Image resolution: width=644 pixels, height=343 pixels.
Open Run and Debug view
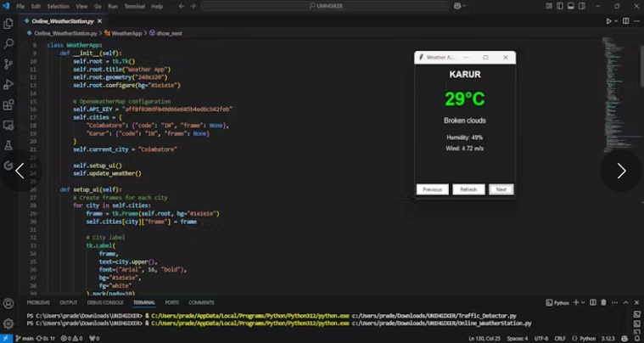(8, 84)
